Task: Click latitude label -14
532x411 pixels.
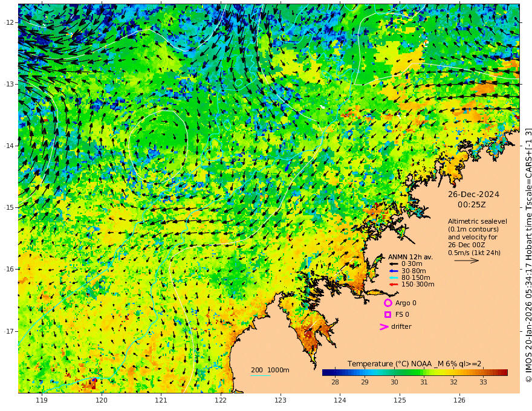Action: pyautogui.click(x=9, y=146)
